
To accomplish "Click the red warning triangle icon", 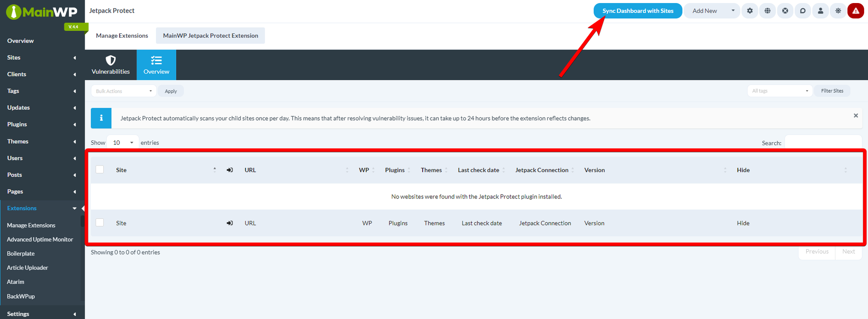I will [x=856, y=11].
